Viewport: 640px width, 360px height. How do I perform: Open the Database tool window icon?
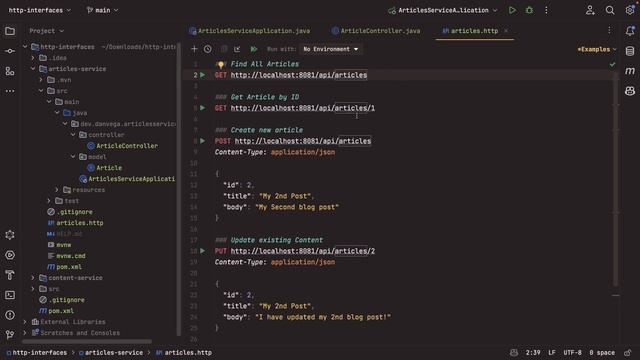pyautogui.click(x=630, y=51)
